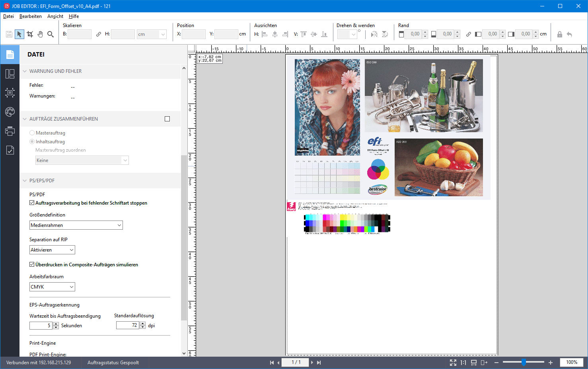588x369 pixels.
Task: Open the Bearbeiten menu
Action: coord(31,16)
